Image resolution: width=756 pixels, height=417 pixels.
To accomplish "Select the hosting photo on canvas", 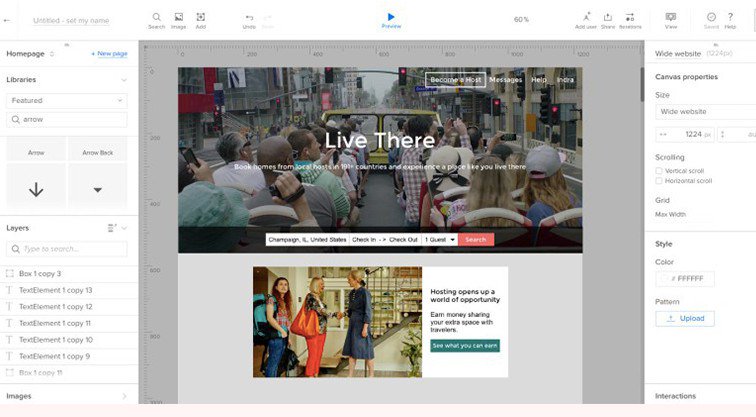I will tap(337, 322).
